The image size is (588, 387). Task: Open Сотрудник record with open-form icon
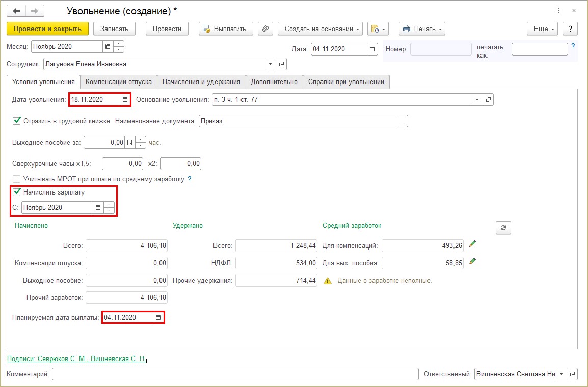[281, 64]
